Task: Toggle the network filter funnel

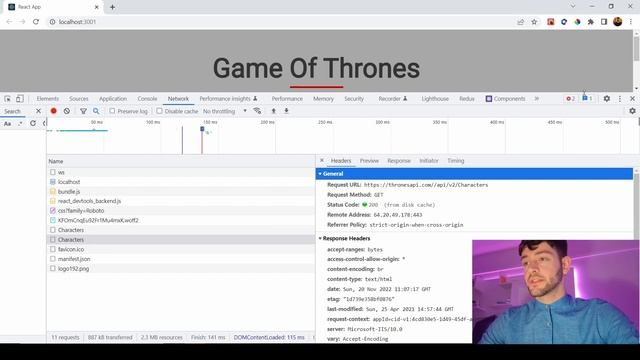Action: point(83,111)
